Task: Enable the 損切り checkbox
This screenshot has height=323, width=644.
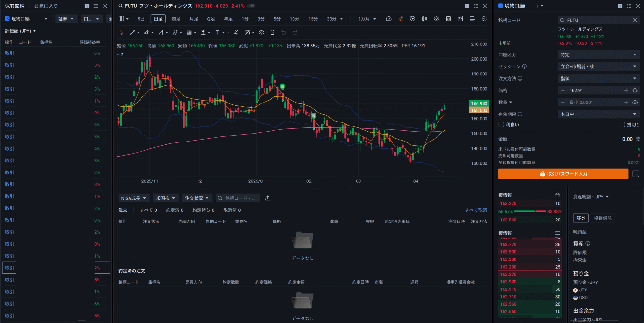Action: tap(622, 124)
